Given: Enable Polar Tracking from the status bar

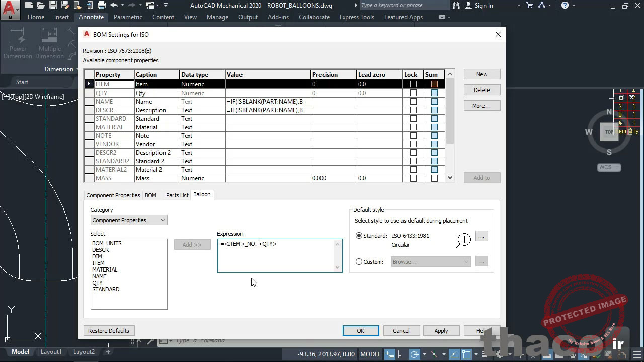Looking at the screenshot, I should pos(414,354).
